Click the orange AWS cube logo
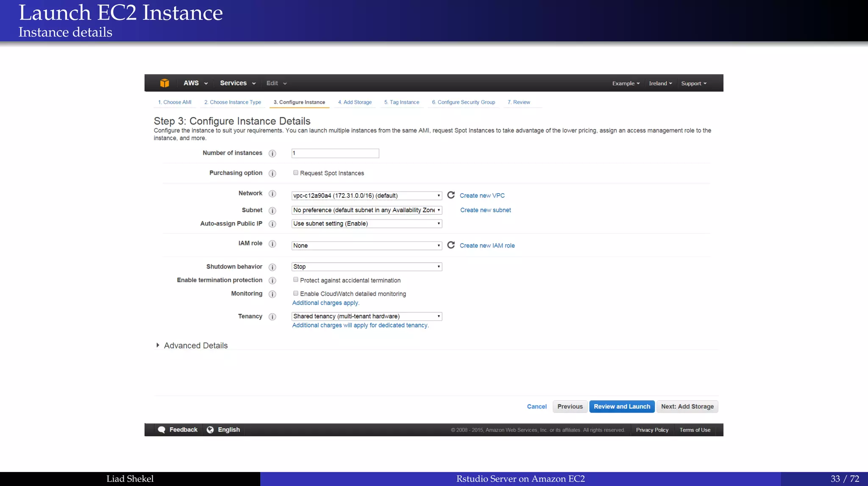868x486 pixels. [164, 83]
